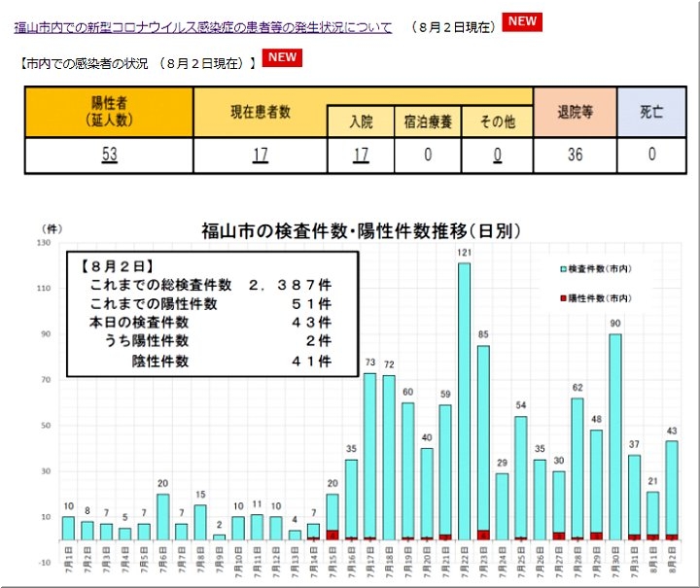Open the 17 link under 入院
This screenshot has height=588, width=700.
361,155
